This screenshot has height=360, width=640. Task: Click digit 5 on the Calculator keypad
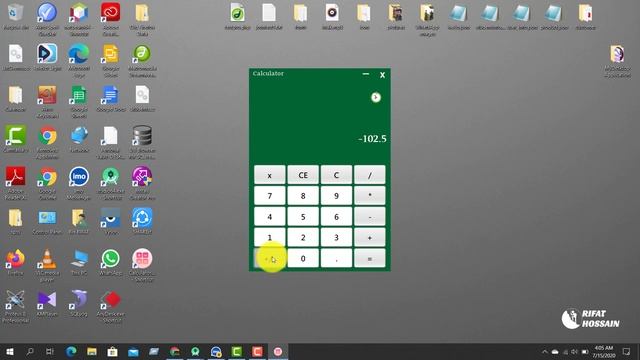(303, 216)
